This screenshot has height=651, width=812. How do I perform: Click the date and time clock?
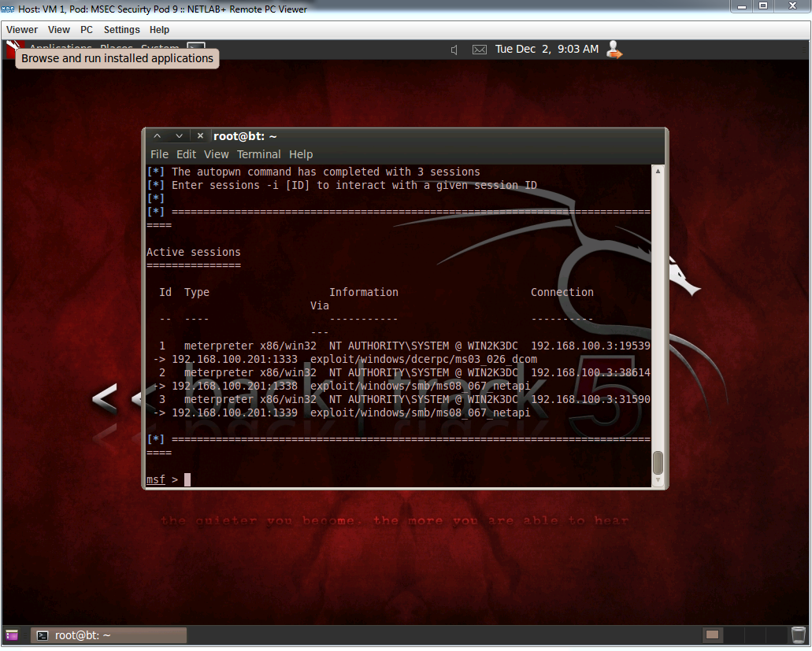point(547,49)
